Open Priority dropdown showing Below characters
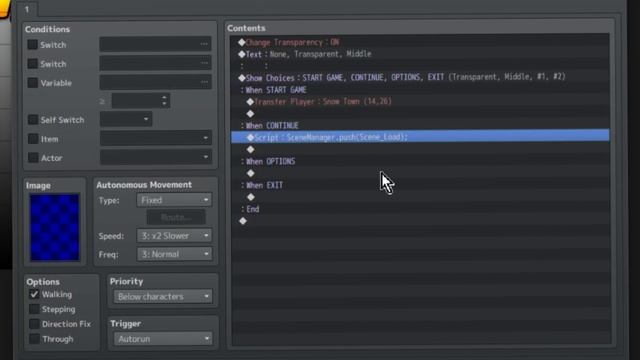 [163, 296]
